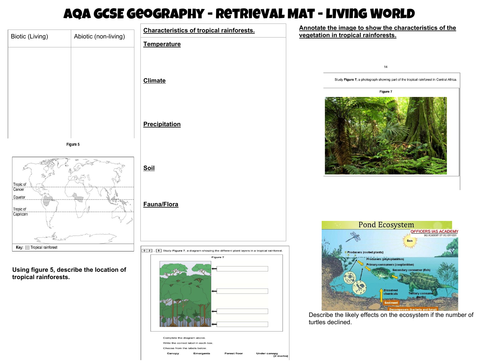Click the Characteristics of tropical rainforests title
Viewport: 500px width, 363px height.
[199, 30]
